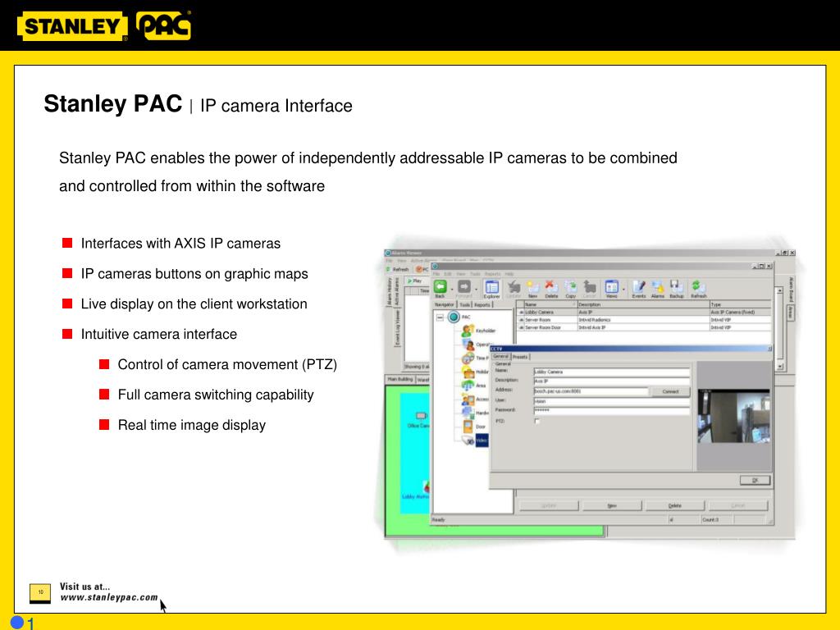Click the PAC root node icon
The height and width of the screenshot is (630, 840).
point(454,317)
